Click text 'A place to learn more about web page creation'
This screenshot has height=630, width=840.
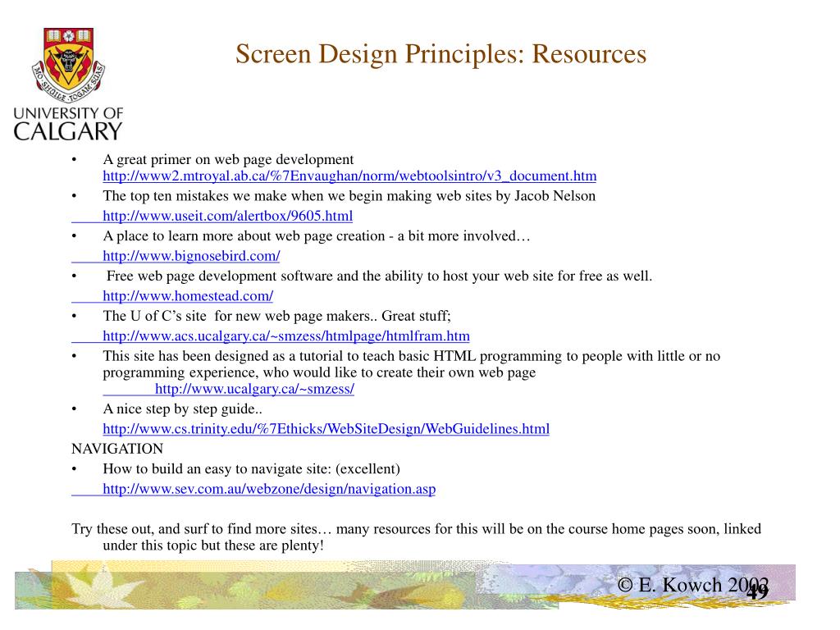pyautogui.click(x=244, y=236)
